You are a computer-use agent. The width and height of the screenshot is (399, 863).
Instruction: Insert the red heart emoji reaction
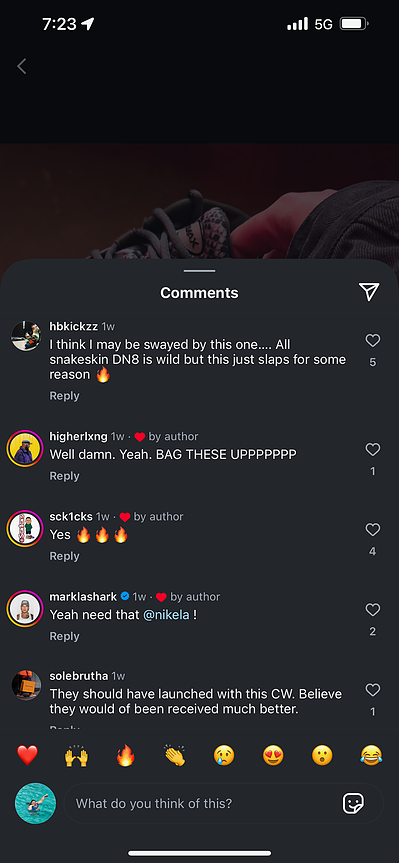pyautogui.click(x=27, y=755)
